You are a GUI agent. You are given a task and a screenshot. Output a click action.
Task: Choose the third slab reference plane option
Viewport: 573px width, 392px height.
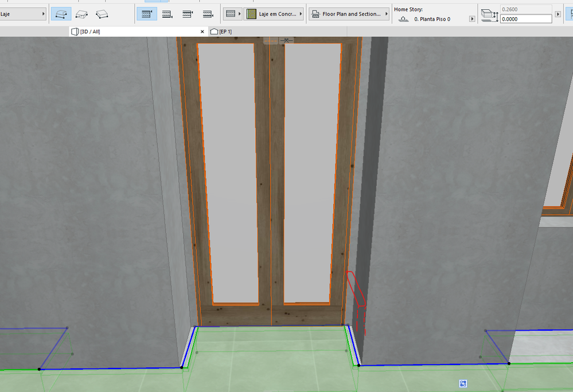(x=188, y=14)
